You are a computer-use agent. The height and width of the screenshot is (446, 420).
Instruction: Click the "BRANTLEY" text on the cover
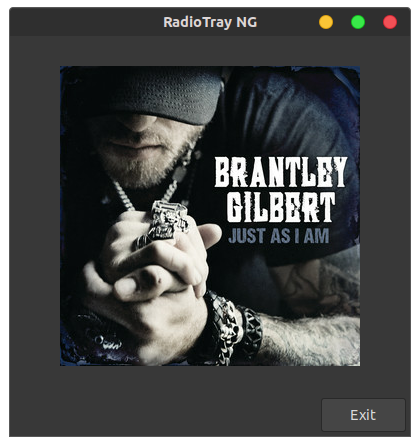(x=281, y=172)
